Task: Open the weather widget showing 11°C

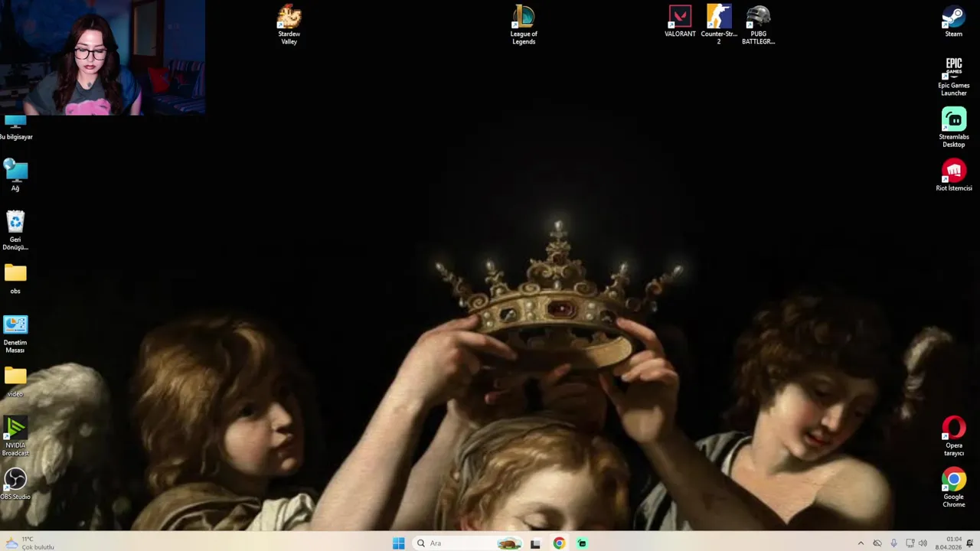Action: [31, 543]
